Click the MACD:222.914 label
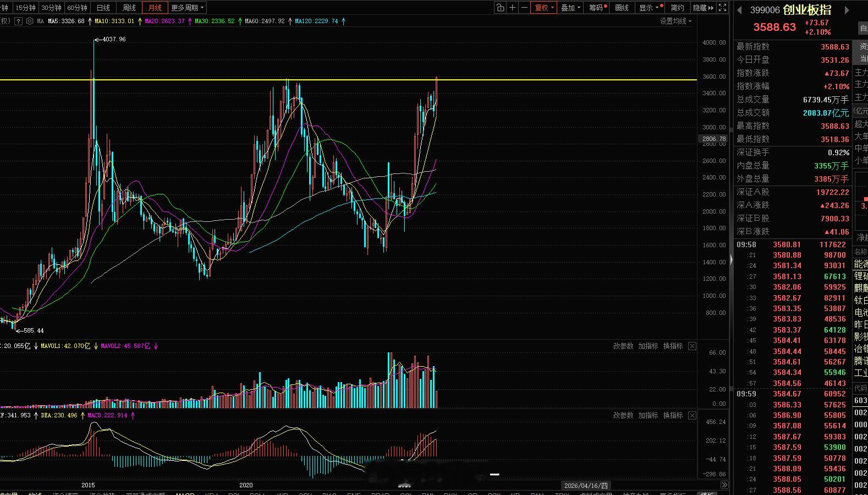868x495 pixels. [107, 415]
